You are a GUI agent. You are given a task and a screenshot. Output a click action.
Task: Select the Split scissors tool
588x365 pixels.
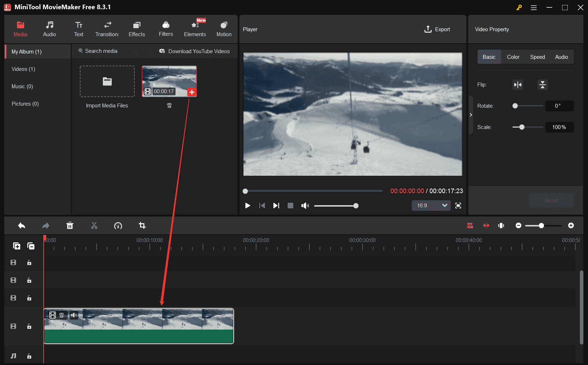94,225
